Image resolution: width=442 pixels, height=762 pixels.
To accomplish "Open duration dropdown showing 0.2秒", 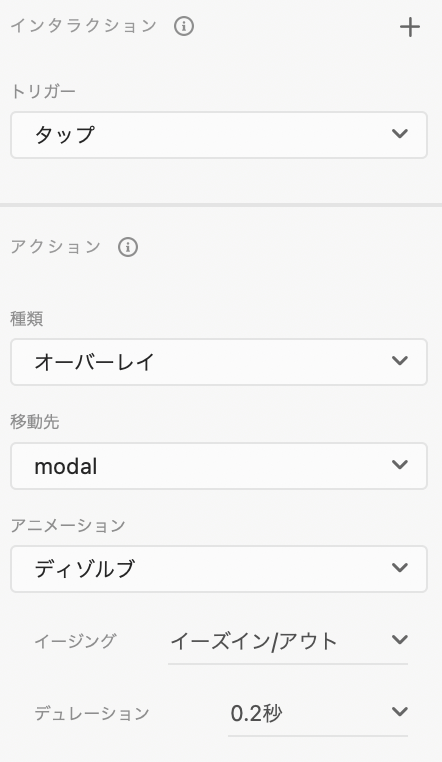I will 318,713.
